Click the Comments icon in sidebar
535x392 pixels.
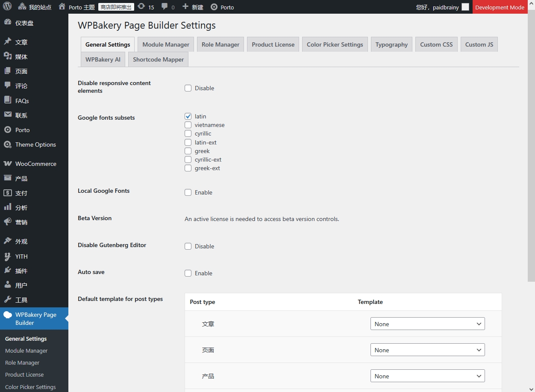point(8,85)
